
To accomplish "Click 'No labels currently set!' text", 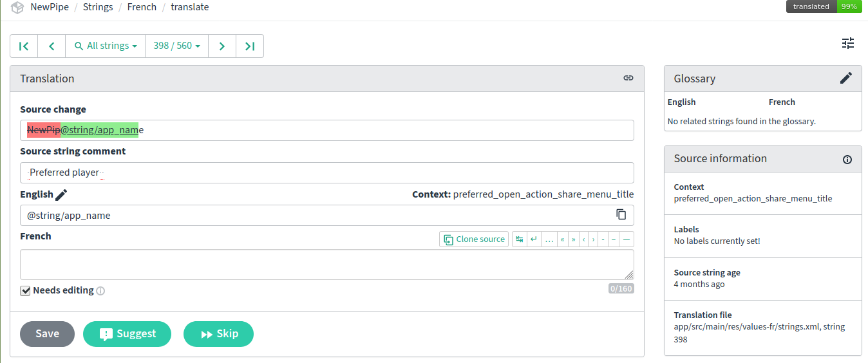I will [717, 241].
